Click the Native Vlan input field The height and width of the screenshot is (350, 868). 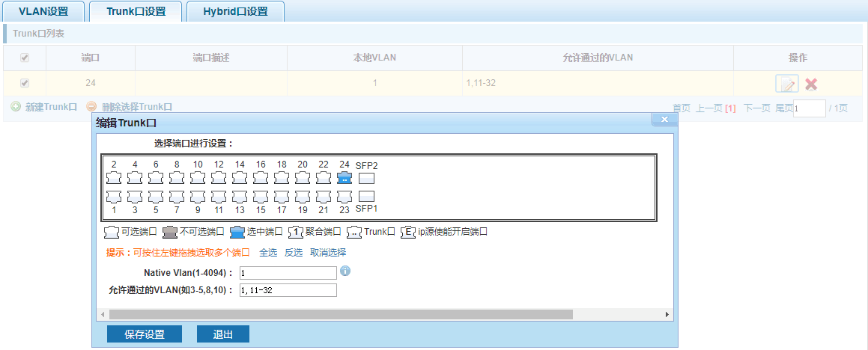[288, 273]
